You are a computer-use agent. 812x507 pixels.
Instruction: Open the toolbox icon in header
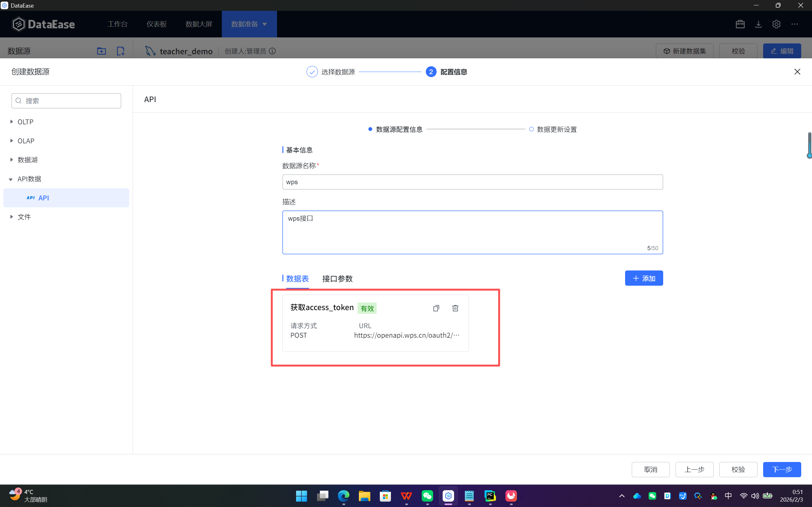[740, 24]
